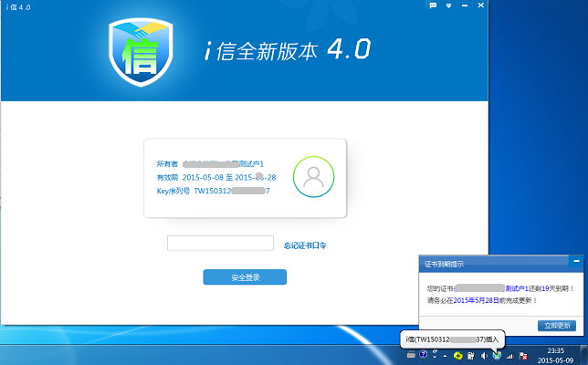
Task: Open the taskbar clock showing 23:35
Action: (555, 355)
